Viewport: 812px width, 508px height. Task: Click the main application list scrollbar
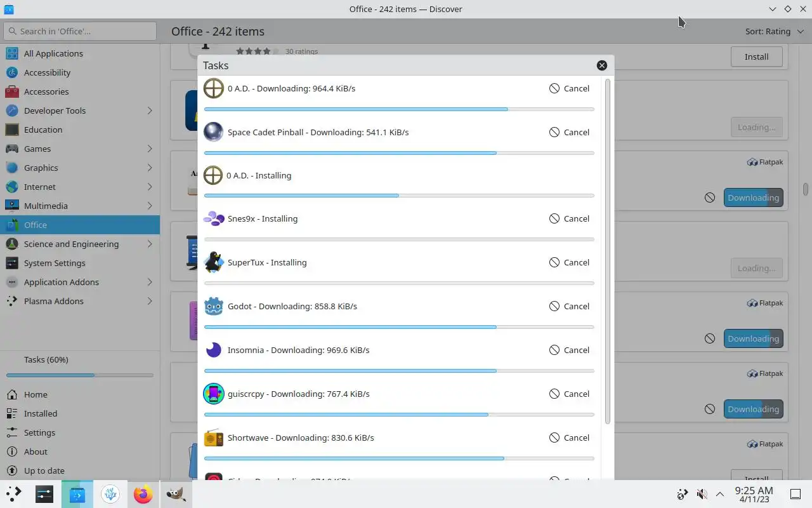coord(806,189)
